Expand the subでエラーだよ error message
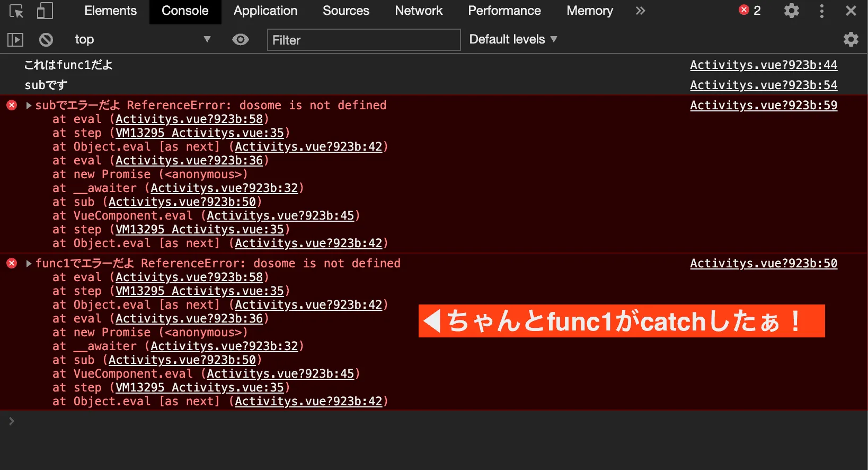 pyautogui.click(x=29, y=106)
